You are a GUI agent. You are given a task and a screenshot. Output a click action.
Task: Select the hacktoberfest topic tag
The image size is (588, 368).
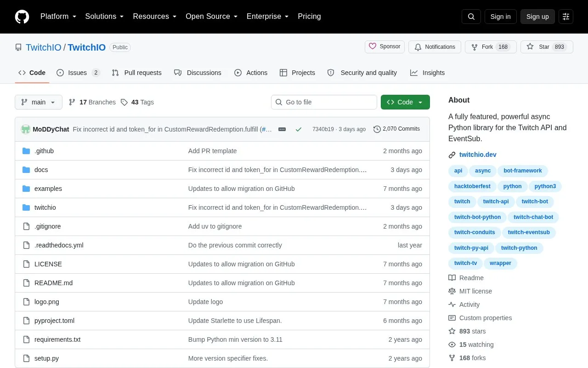coord(472,186)
